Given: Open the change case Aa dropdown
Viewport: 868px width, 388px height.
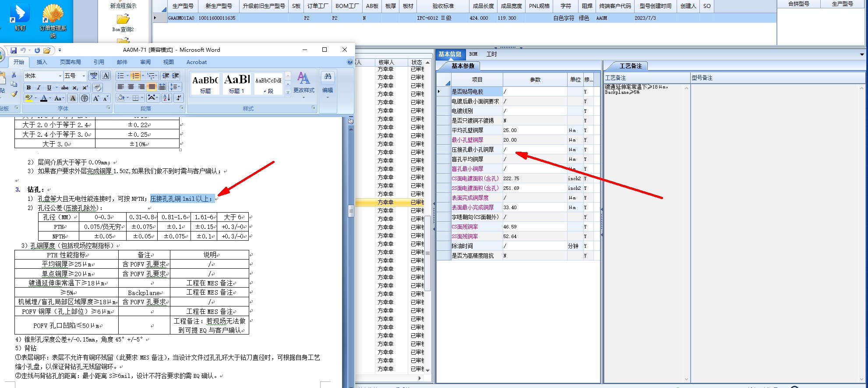Looking at the screenshot, I should coord(59,98).
